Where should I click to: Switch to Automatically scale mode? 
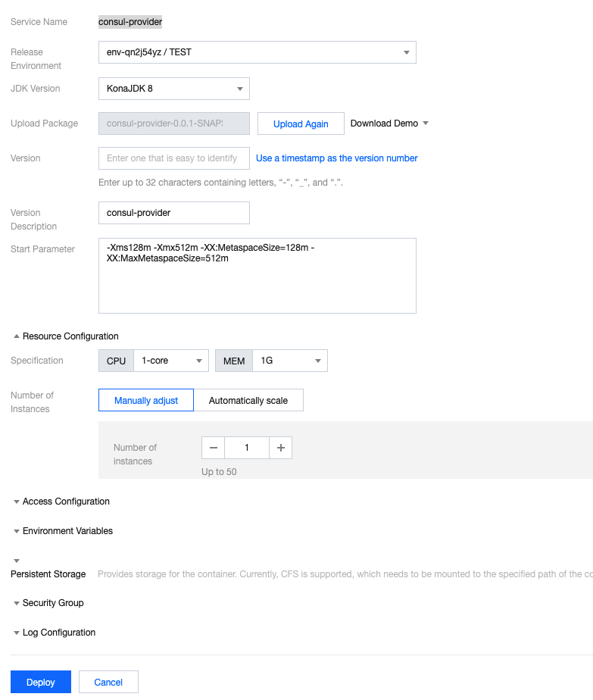click(x=250, y=399)
